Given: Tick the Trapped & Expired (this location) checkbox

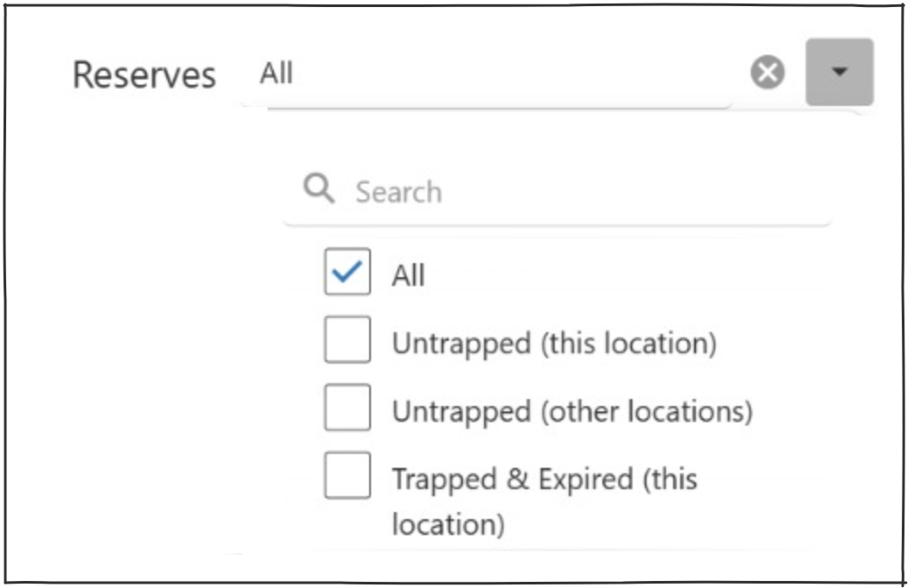Looking at the screenshot, I should pyautogui.click(x=346, y=477).
